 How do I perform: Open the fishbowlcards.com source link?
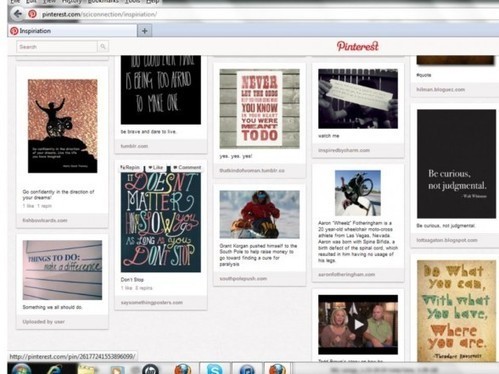(45, 220)
